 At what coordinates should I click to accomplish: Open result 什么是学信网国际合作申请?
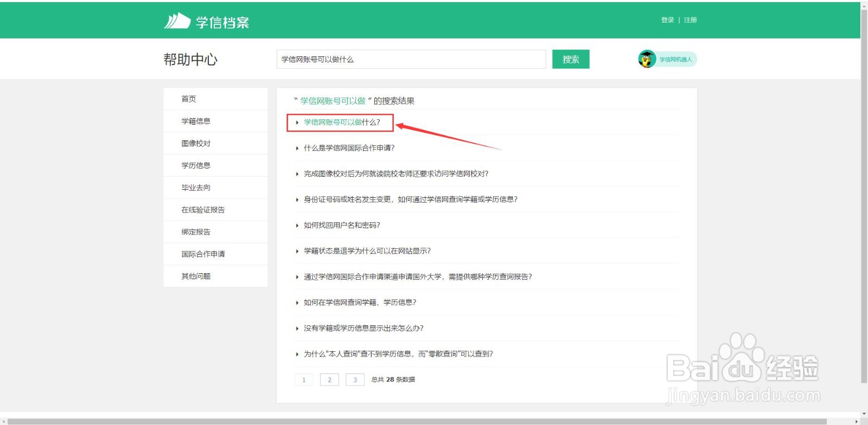click(x=349, y=148)
